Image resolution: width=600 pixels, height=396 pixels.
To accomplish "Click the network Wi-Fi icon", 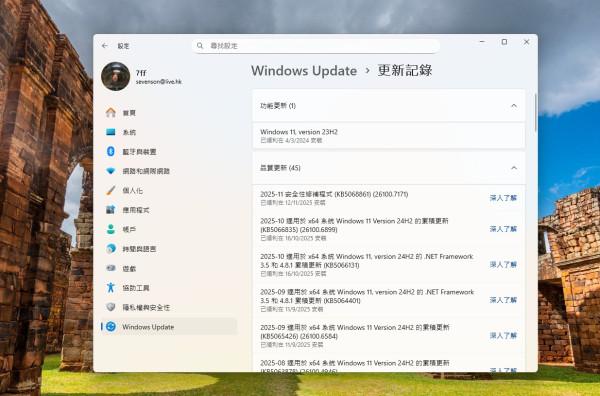I will 111,171.
